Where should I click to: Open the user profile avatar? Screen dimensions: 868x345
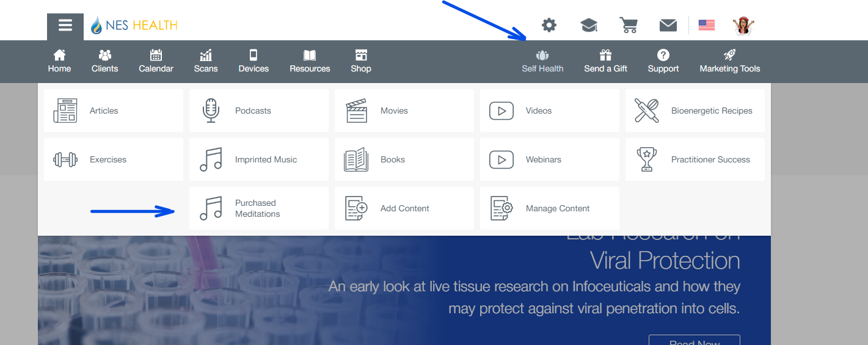tap(743, 26)
